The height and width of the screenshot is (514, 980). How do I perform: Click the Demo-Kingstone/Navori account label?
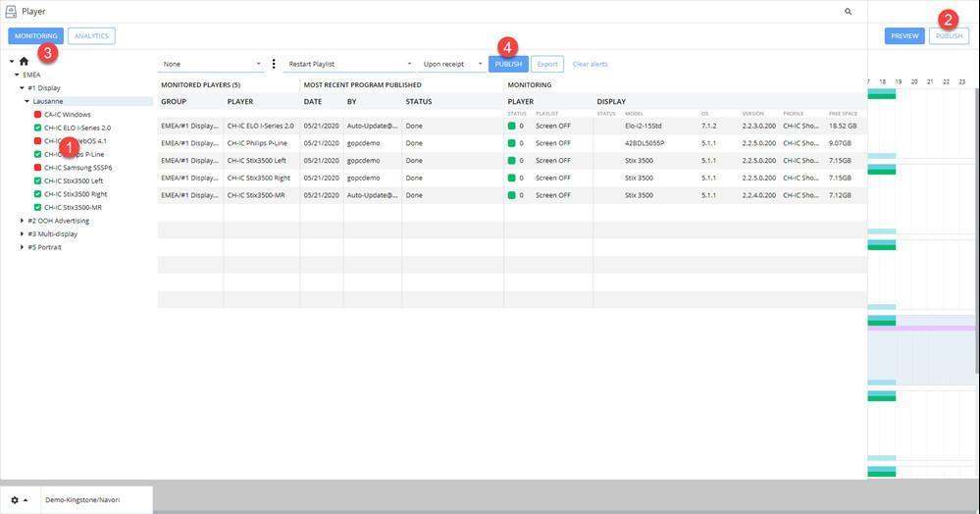click(x=82, y=500)
